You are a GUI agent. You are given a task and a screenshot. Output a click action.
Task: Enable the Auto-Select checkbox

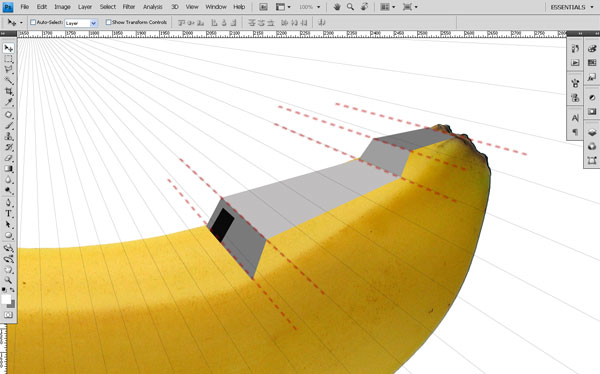pos(33,23)
